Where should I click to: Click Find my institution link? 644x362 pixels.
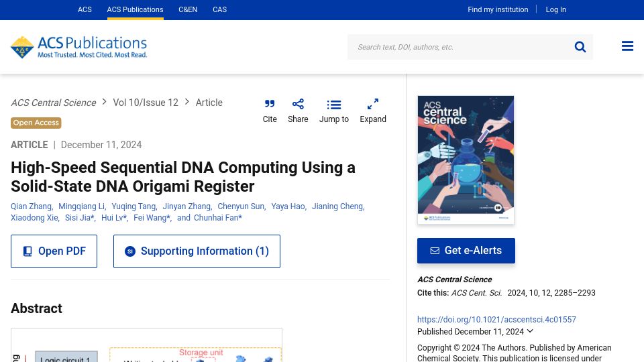click(498, 9)
